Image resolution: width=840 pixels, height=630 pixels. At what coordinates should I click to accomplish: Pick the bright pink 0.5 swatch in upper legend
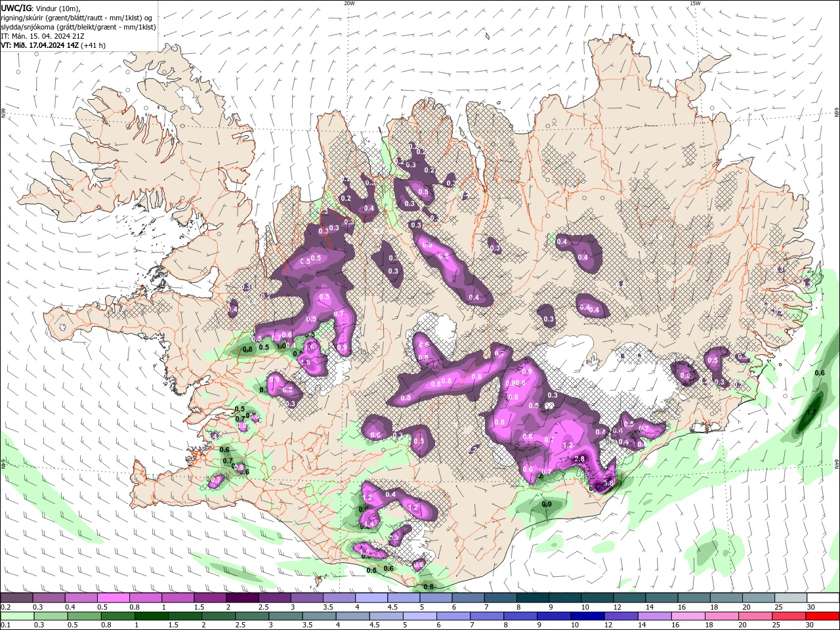click(113, 598)
